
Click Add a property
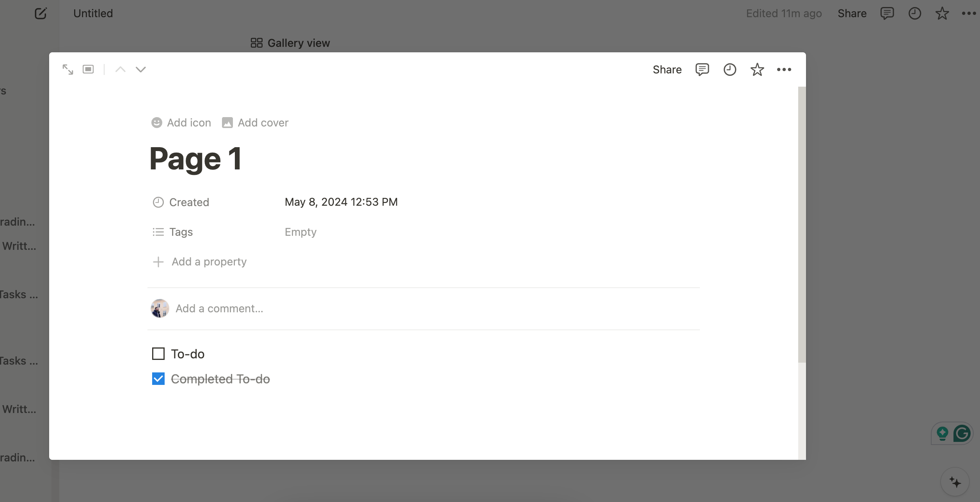209,261
